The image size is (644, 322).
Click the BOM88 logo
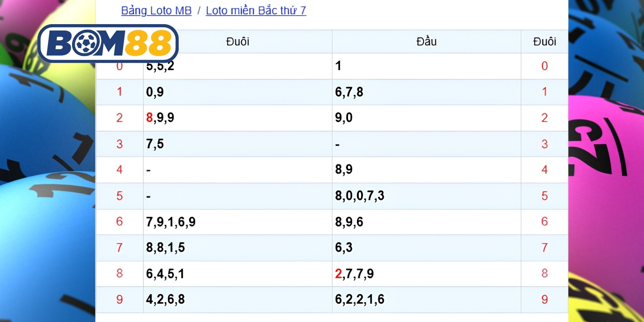point(108,43)
